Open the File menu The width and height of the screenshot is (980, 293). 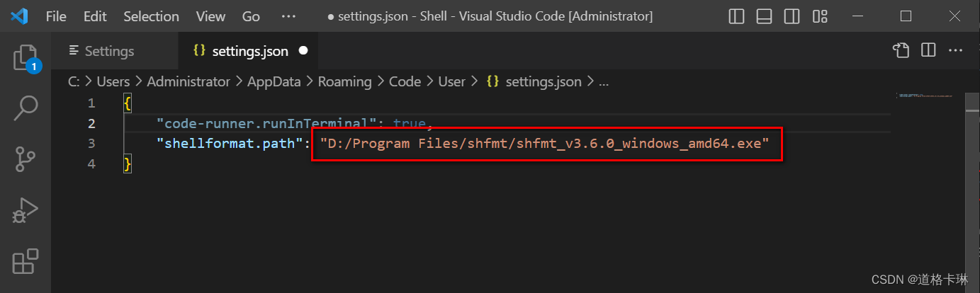[x=56, y=16]
